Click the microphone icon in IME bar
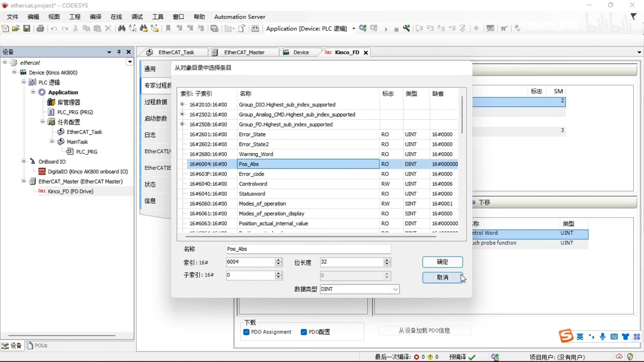The image size is (644, 362). (603, 337)
